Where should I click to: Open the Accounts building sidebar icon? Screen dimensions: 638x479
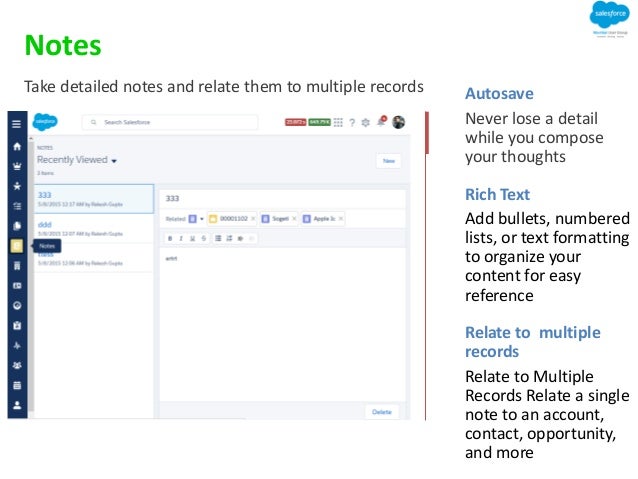(x=17, y=266)
